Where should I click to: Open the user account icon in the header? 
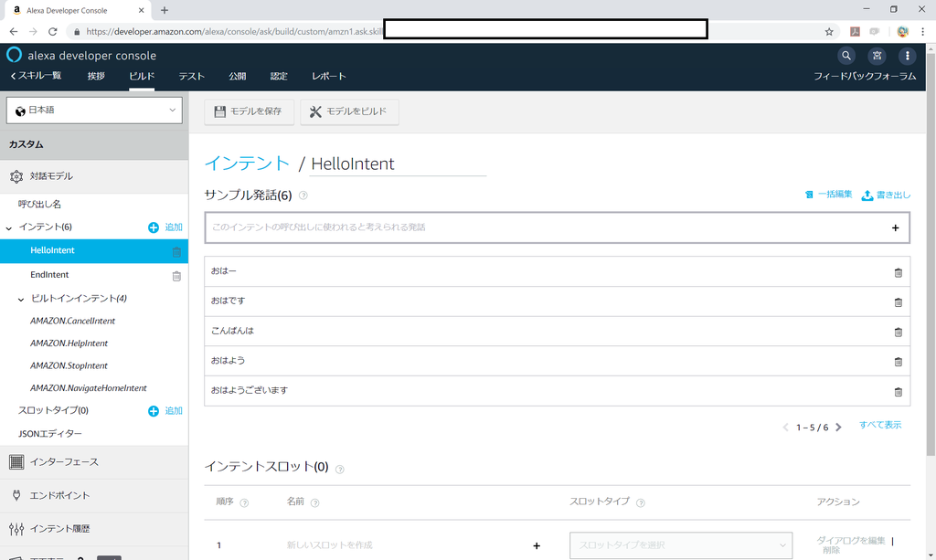877,56
